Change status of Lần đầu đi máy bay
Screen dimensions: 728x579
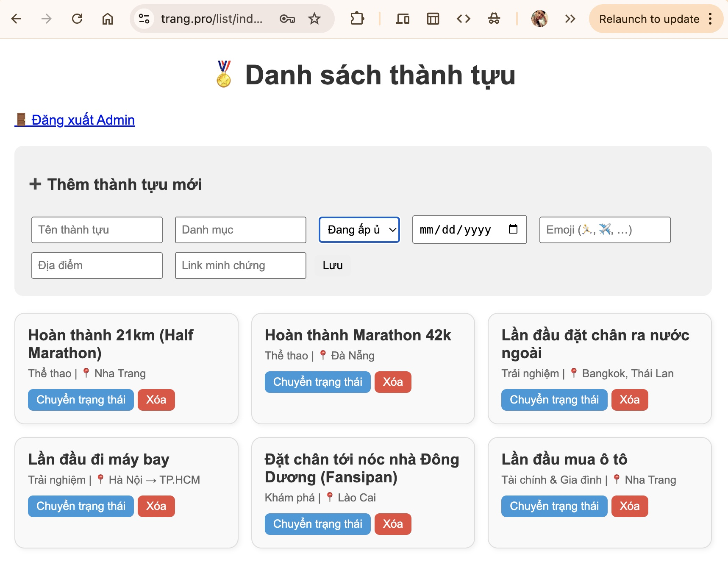[81, 506]
